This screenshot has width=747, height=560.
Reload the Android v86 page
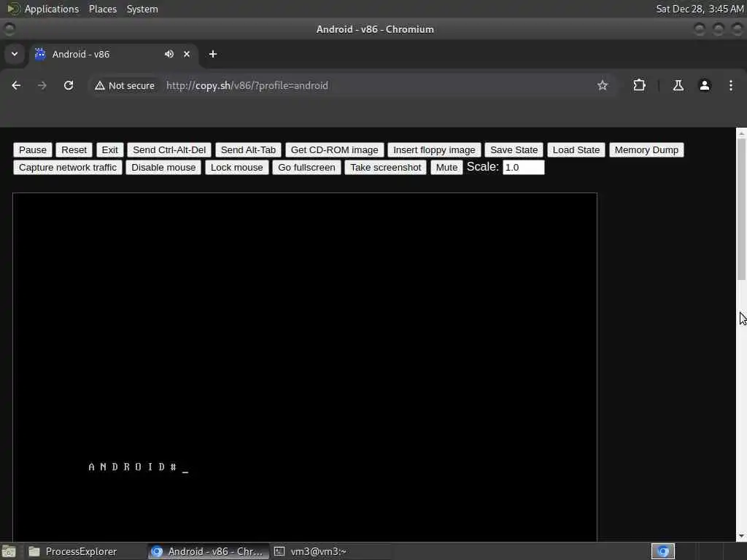pyautogui.click(x=69, y=85)
